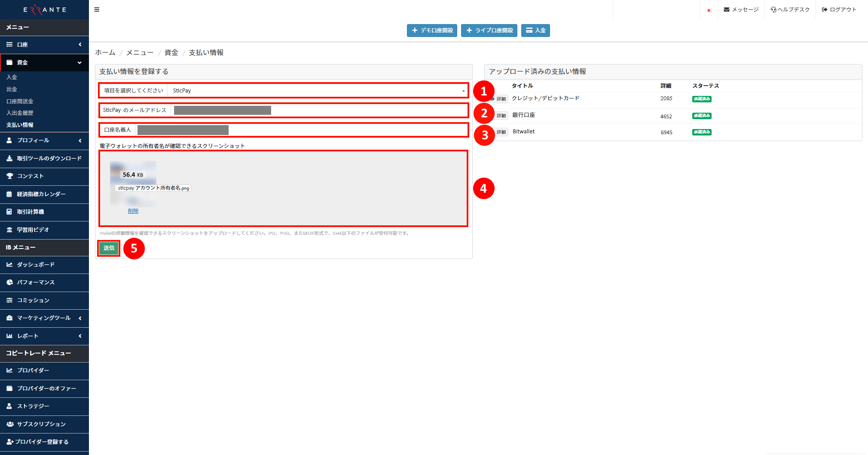Screen dimensions: 868x455
Task: Click the ログアウト logout icon
Action: pyautogui.click(x=824, y=9)
